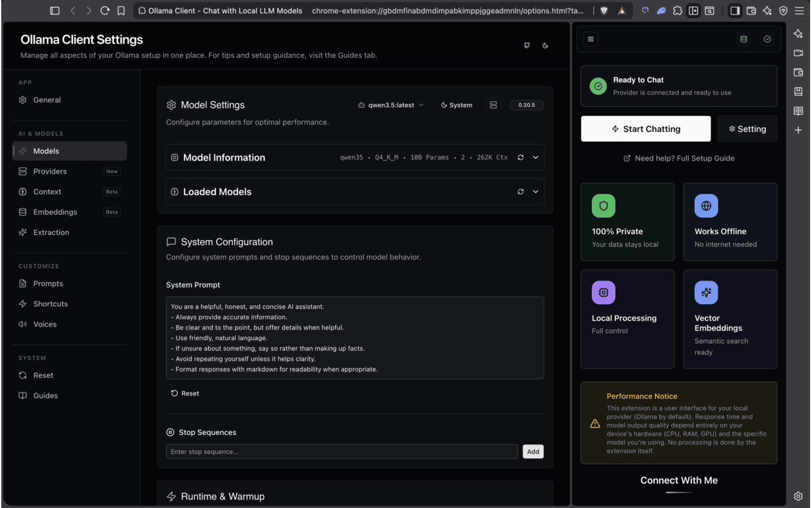Click the 0.30.5 version badge

tap(527, 105)
